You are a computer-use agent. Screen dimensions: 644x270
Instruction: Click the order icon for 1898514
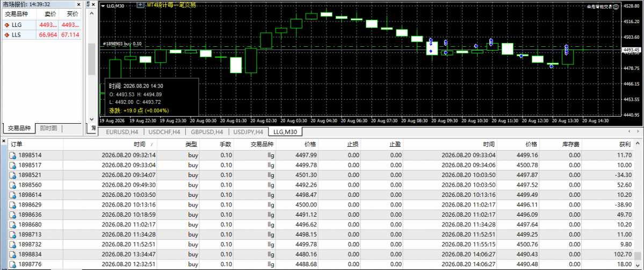(13, 155)
